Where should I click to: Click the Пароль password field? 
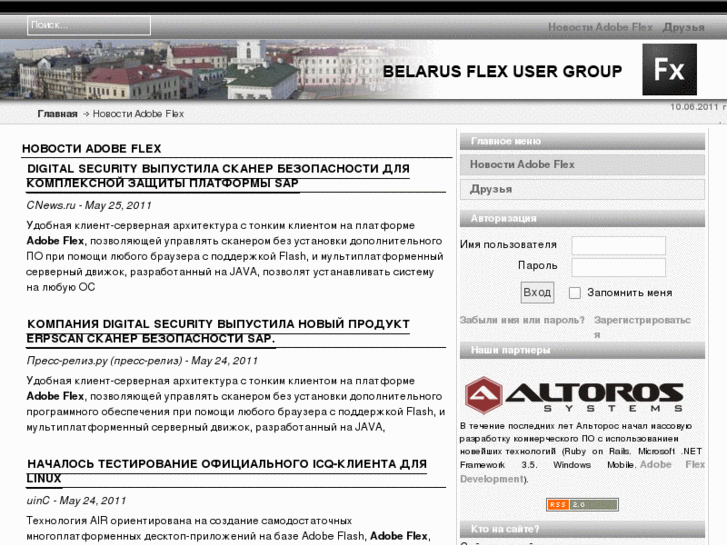click(x=619, y=267)
